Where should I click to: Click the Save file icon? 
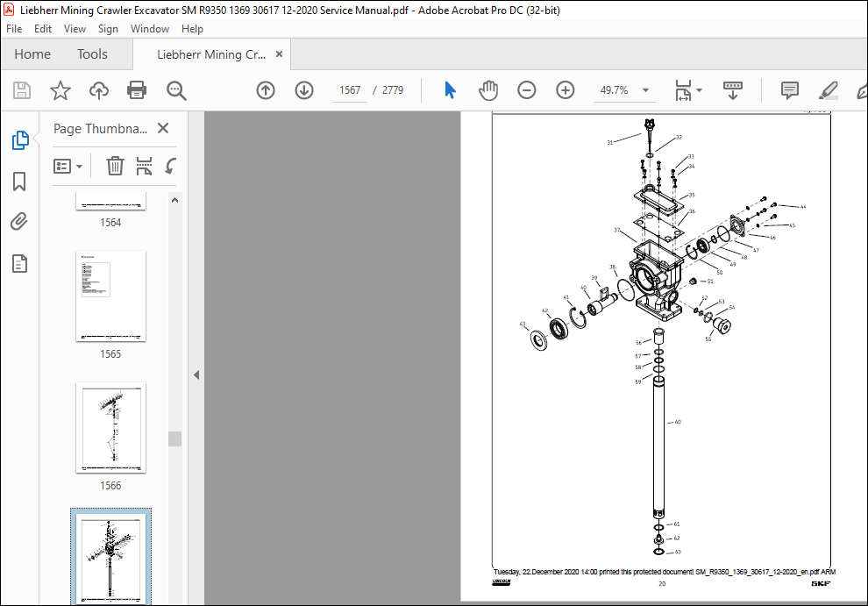[x=22, y=90]
